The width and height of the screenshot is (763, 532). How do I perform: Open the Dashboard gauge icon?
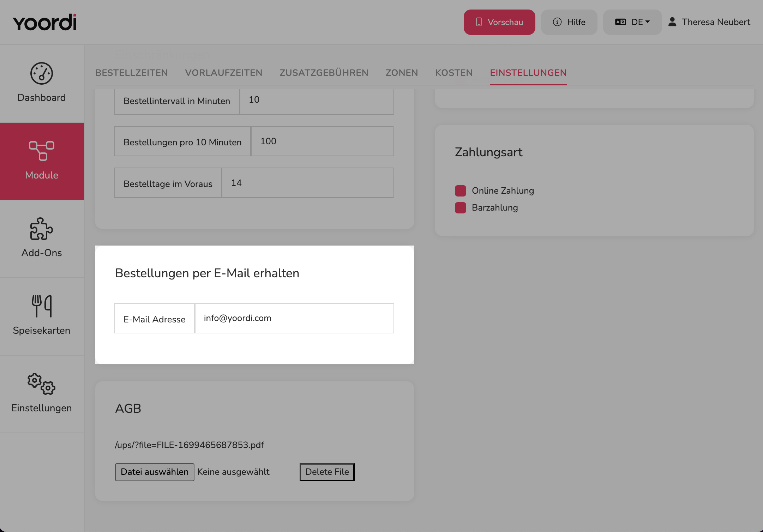(42, 73)
